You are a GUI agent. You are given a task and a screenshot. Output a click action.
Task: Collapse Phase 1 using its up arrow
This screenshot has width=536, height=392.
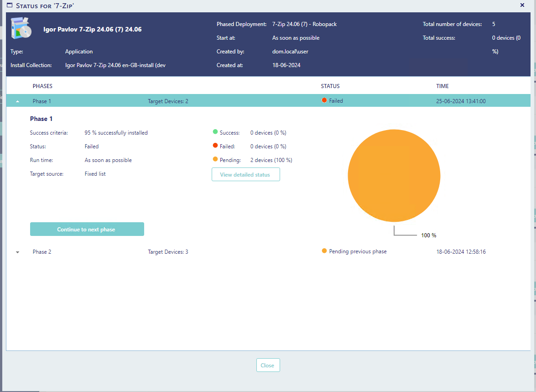17,101
